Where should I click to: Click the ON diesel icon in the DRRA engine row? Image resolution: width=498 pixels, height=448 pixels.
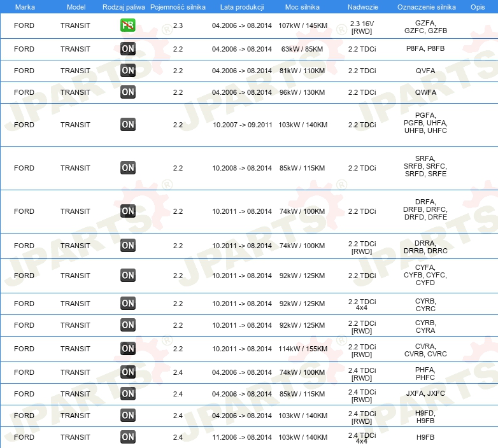128,245
